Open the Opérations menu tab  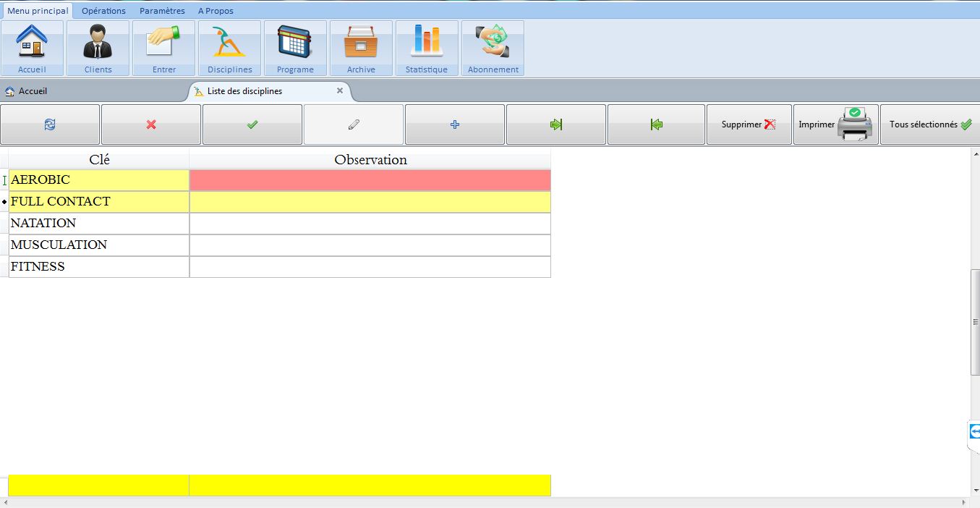(103, 11)
